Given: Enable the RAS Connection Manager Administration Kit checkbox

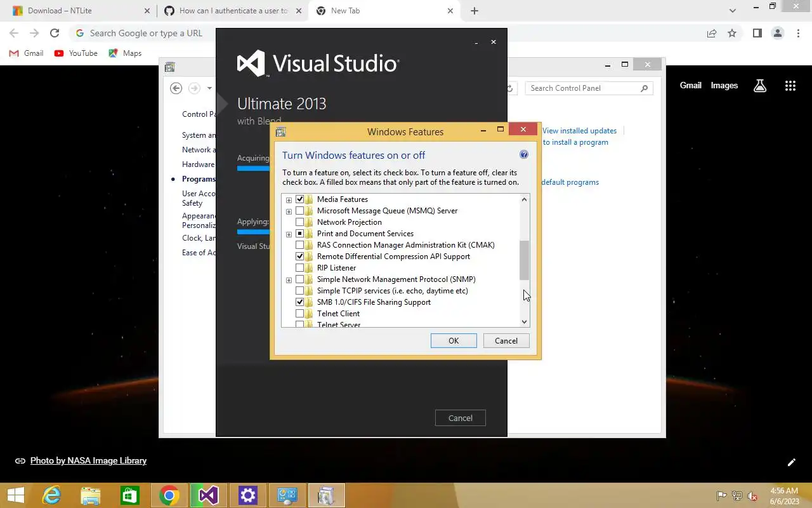Looking at the screenshot, I should pyautogui.click(x=300, y=245).
